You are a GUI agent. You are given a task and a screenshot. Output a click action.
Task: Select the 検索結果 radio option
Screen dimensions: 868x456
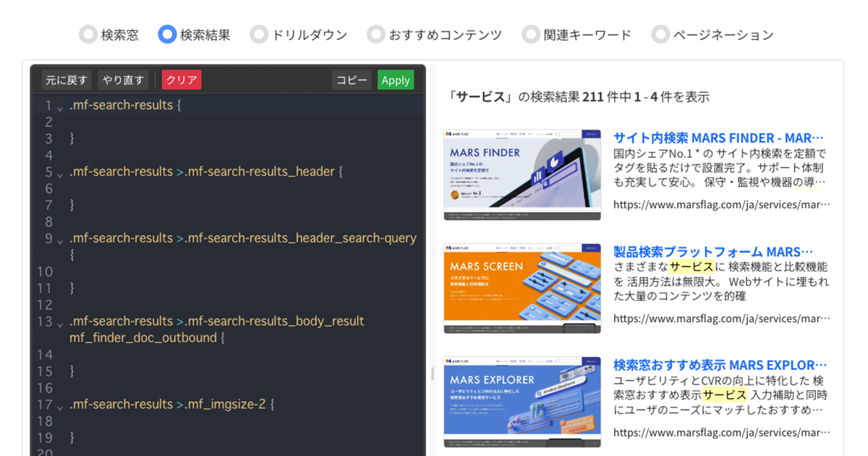point(167,34)
